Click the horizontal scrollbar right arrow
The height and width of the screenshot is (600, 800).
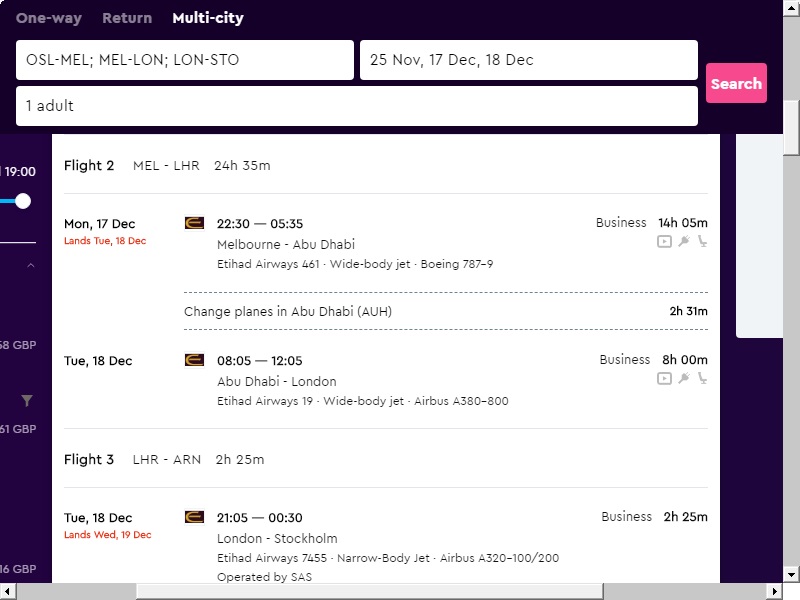[x=774, y=591]
